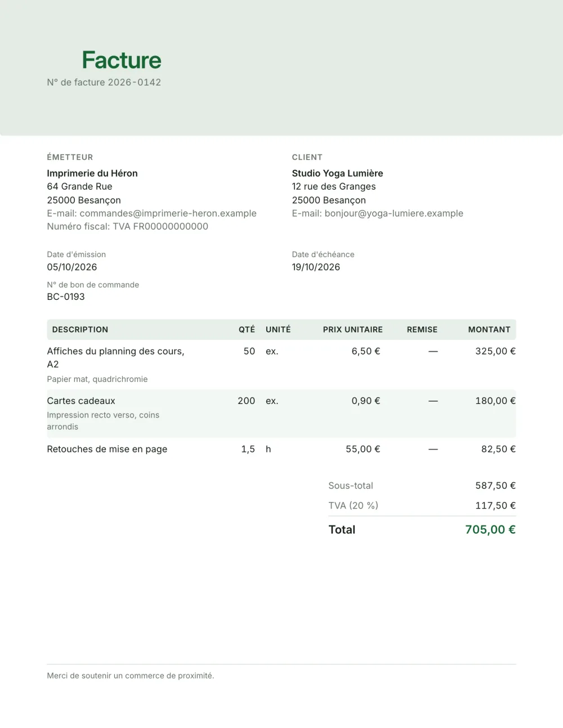
Task: Click the 325,00 € amount
Action: point(495,351)
